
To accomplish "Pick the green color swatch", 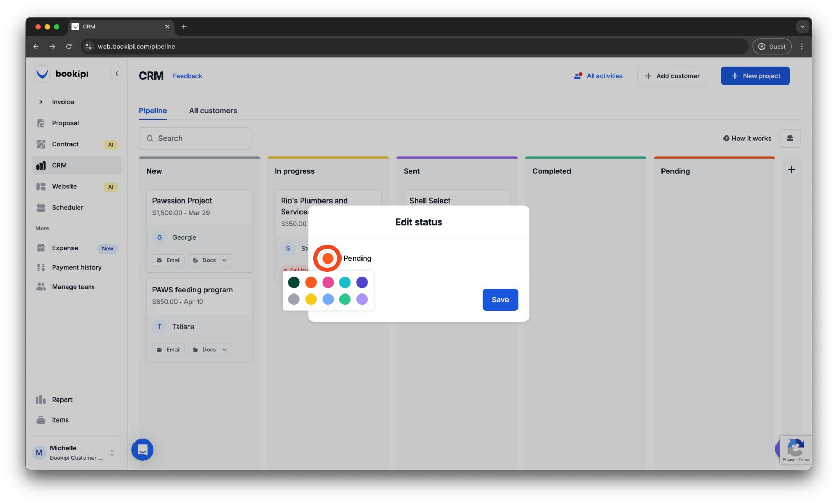I will [345, 299].
